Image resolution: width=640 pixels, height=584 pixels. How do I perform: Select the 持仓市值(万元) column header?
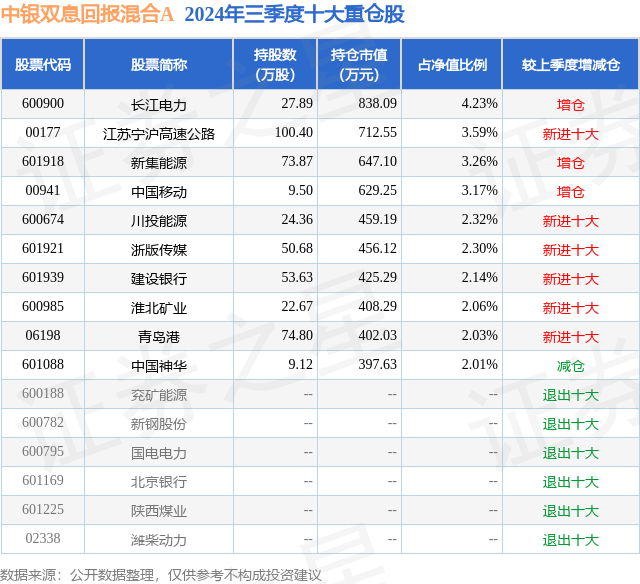(359, 64)
